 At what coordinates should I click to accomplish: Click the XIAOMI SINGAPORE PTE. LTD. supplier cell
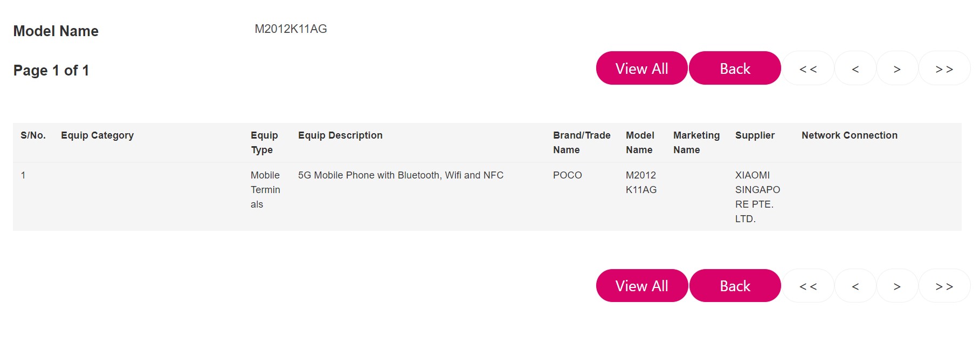(757, 197)
